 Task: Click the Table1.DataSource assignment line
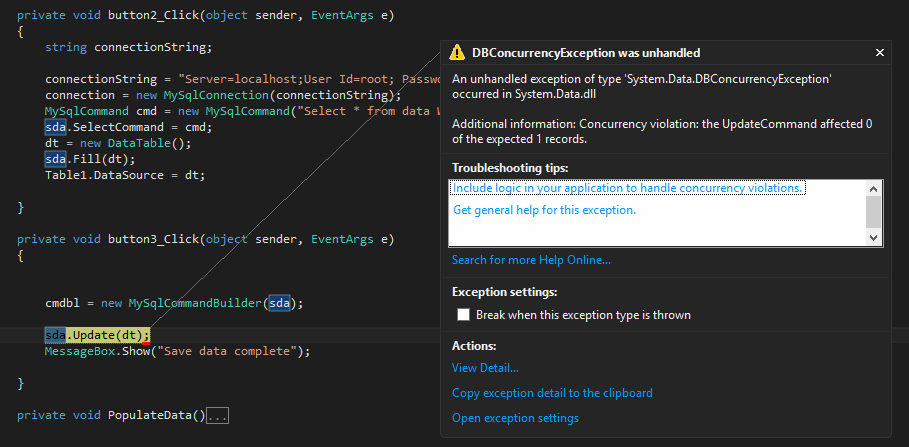pyautogui.click(x=124, y=175)
